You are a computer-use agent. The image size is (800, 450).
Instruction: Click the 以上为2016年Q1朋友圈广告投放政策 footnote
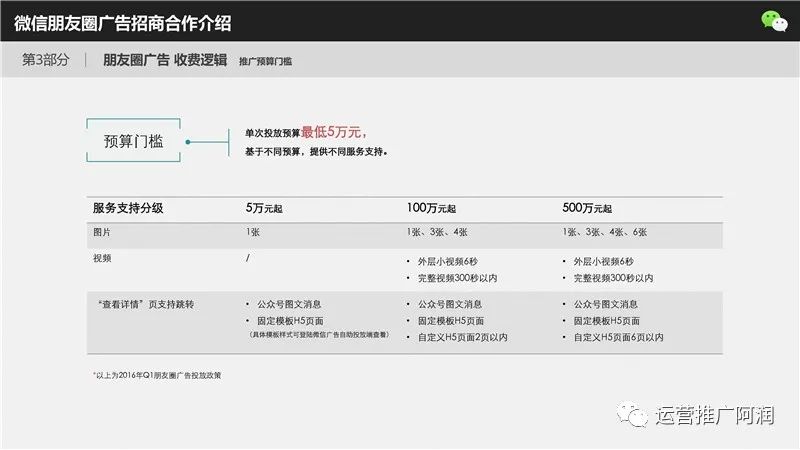[157, 375]
